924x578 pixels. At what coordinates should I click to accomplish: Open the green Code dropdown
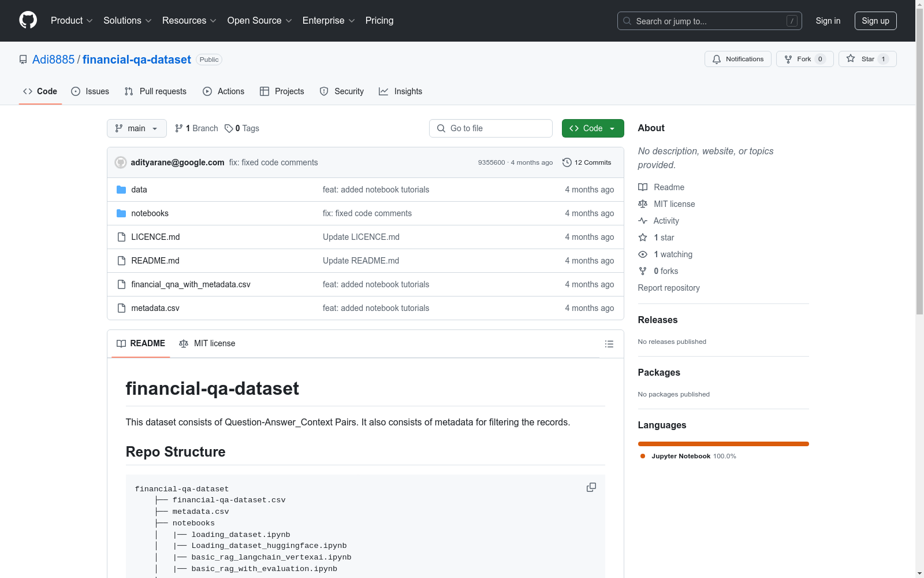click(x=593, y=128)
